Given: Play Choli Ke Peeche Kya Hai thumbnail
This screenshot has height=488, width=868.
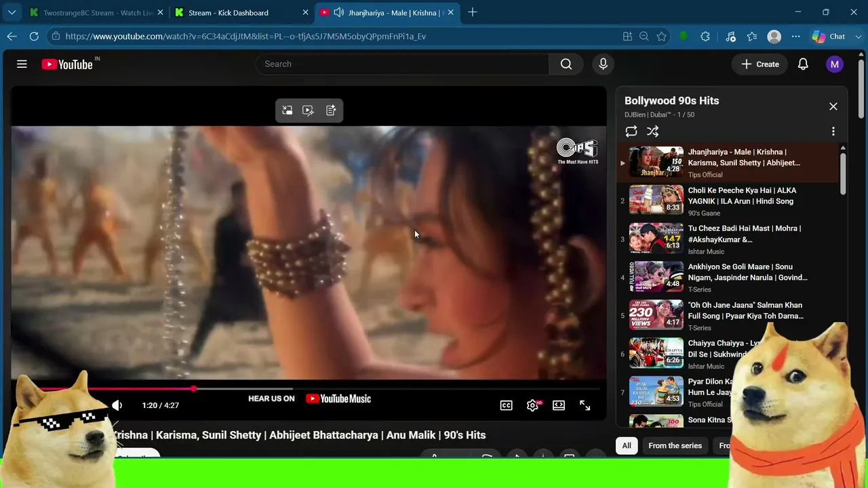Looking at the screenshot, I should click(x=656, y=200).
